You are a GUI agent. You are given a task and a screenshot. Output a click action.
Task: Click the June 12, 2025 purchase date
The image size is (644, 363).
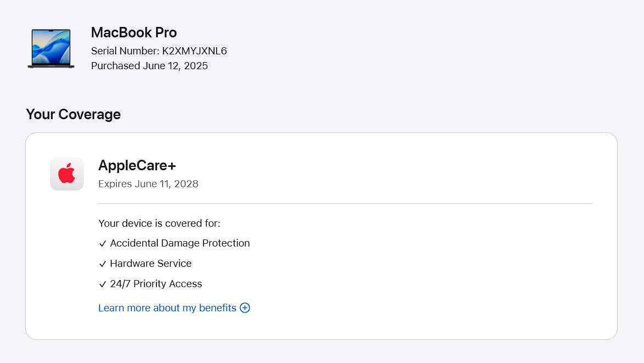point(176,66)
